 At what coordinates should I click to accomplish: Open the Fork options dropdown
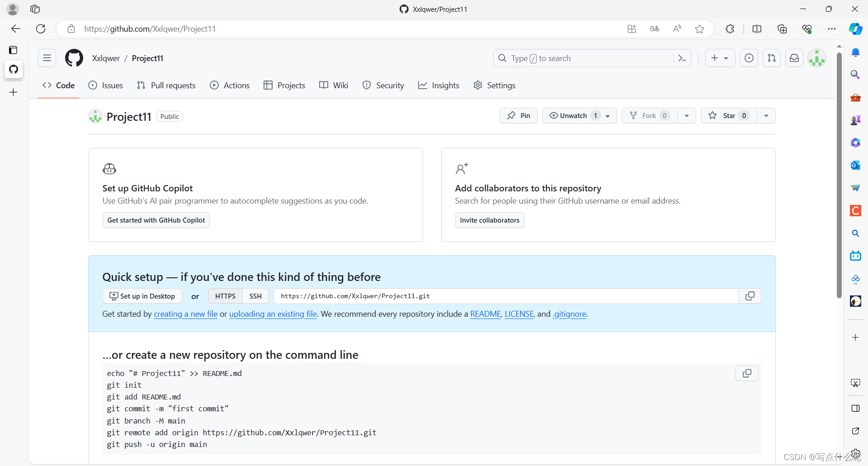click(x=687, y=115)
